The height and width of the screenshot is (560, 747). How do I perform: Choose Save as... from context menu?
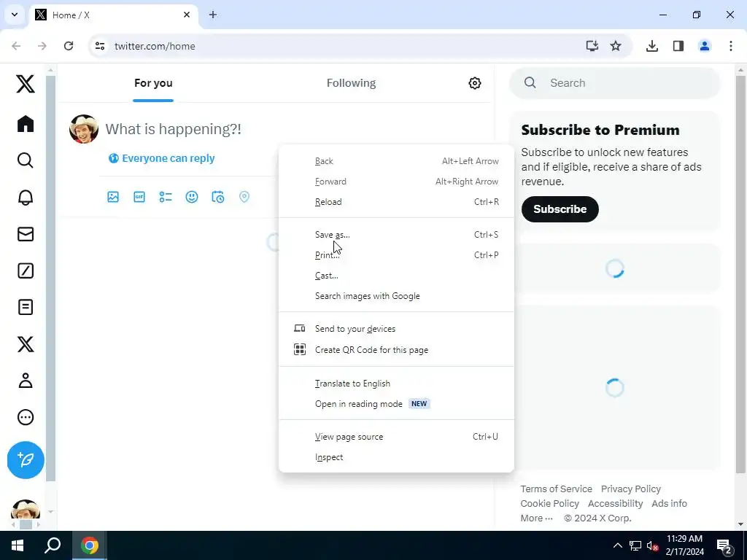(x=396, y=235)
